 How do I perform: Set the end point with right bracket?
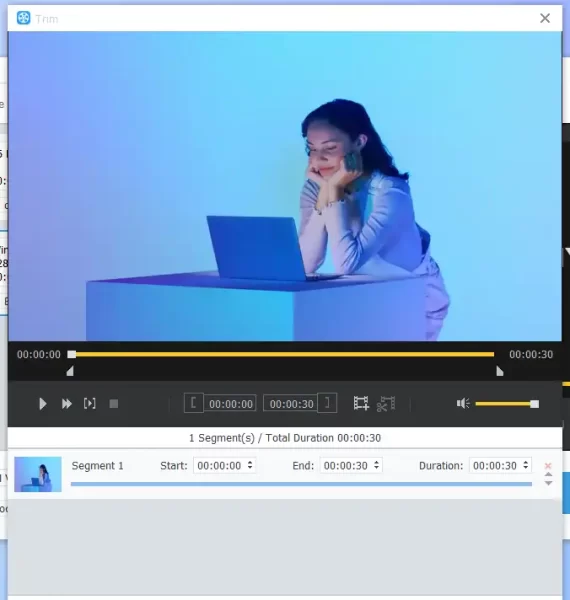click(x=327, y=403)
